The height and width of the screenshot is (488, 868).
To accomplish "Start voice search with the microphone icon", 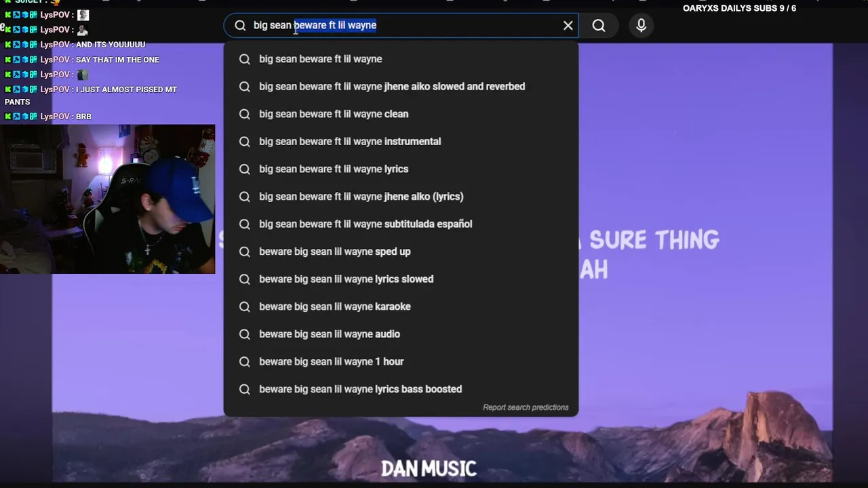I will [642, 26].
